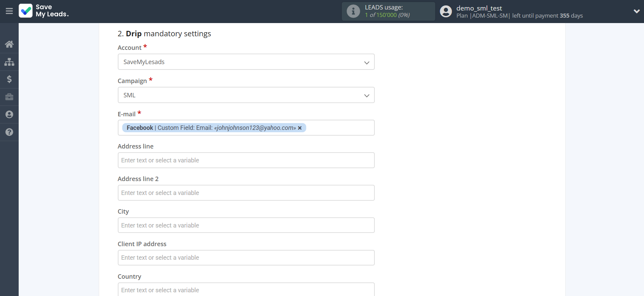Click into the Address line 2 field
644x296 pixels.
[246, 193]
